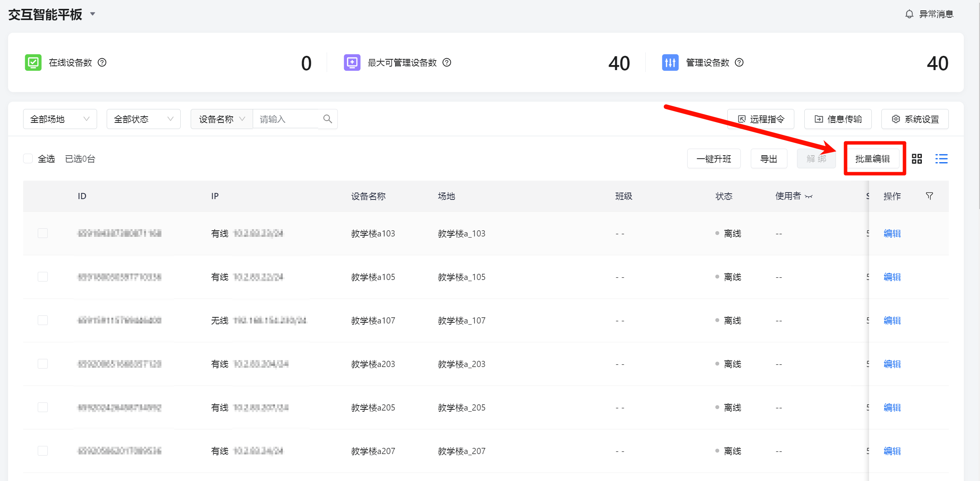This screenshot has width=980, height=481.
Task: Click help icon beside 在线设备数
Action: (102, 62)
